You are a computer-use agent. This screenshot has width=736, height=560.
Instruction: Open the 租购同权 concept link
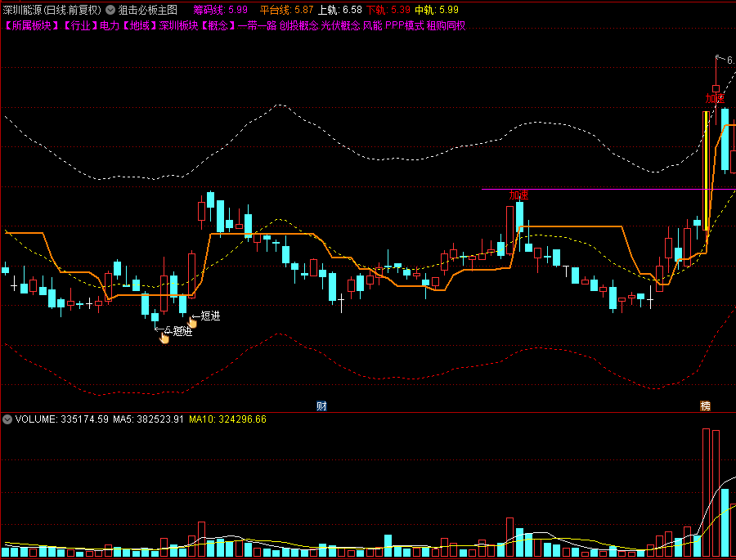(x=446, y=26)
